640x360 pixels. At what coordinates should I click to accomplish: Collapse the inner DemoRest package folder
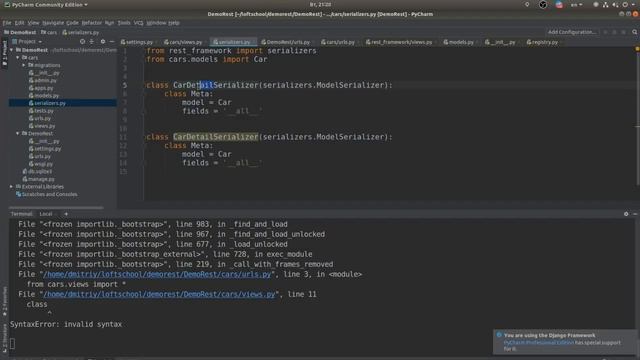click(18, 133)
